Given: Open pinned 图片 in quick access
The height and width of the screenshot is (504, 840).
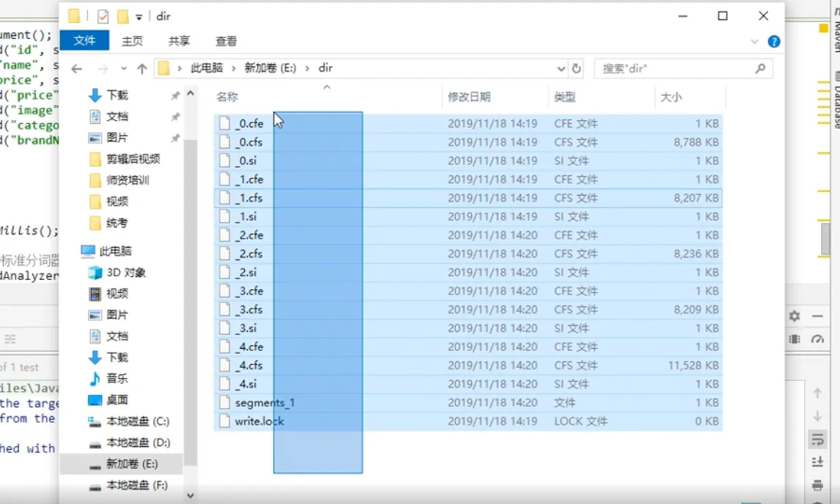Looking at the screenshot, I should click(x=117, y=138).
